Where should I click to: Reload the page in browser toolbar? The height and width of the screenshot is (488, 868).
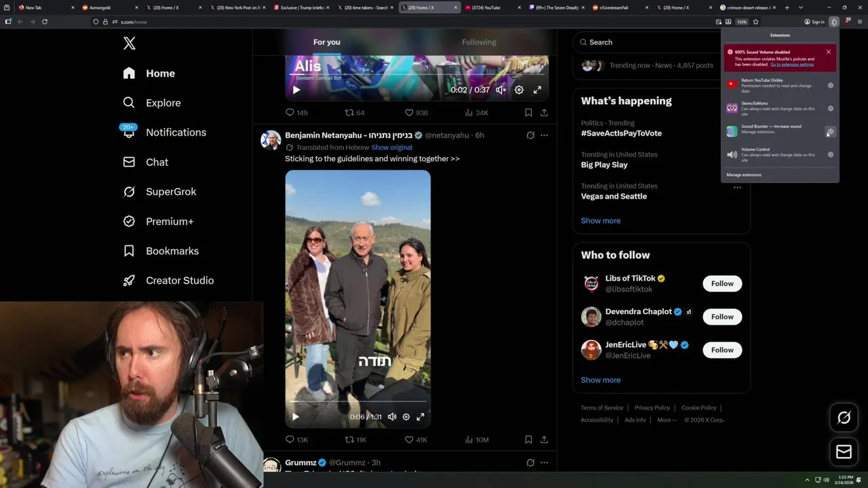45,22
